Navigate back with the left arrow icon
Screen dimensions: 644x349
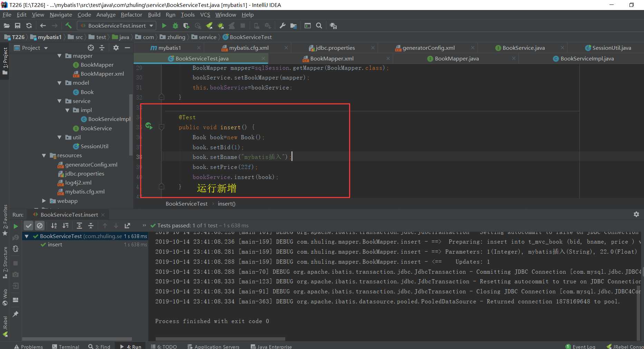[x=43, y=26]
